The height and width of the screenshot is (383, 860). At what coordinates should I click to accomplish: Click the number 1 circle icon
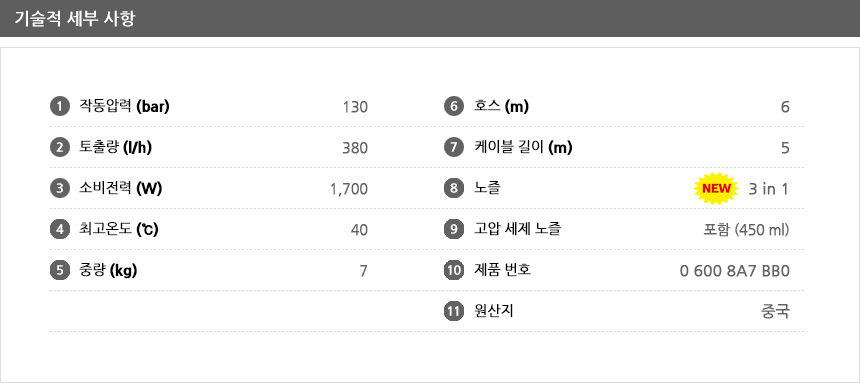point(60,106)
